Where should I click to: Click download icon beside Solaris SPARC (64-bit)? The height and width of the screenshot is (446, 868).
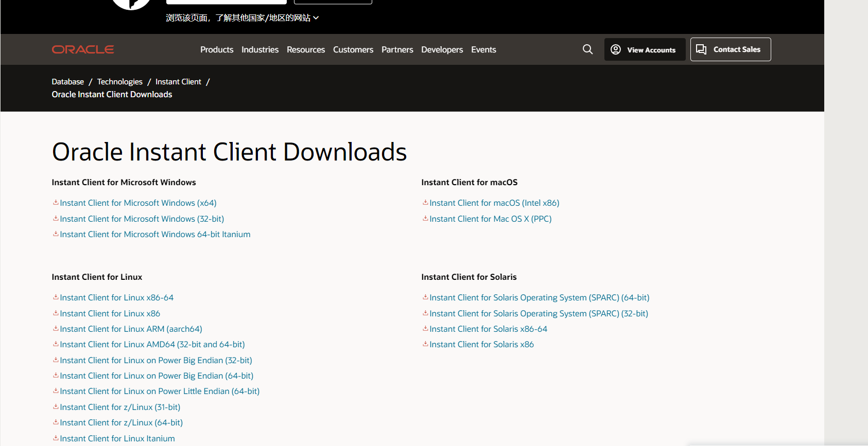pos(425,297)
